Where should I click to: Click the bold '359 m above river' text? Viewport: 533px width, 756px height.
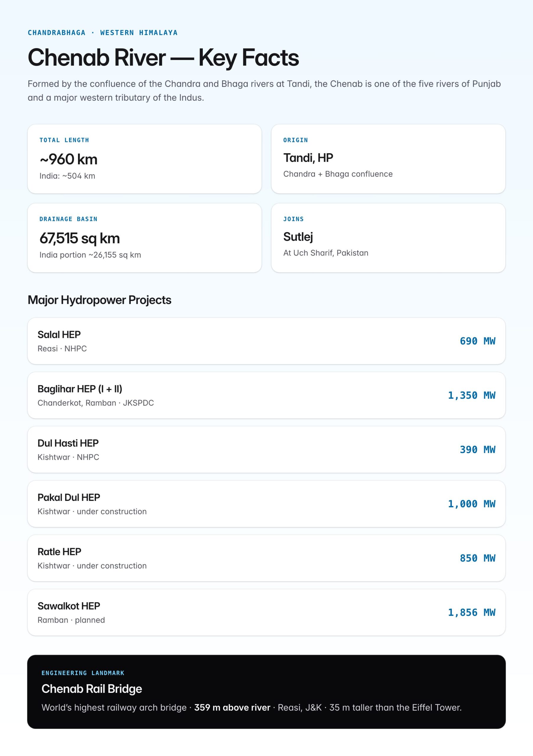click(x=232, y=708)
